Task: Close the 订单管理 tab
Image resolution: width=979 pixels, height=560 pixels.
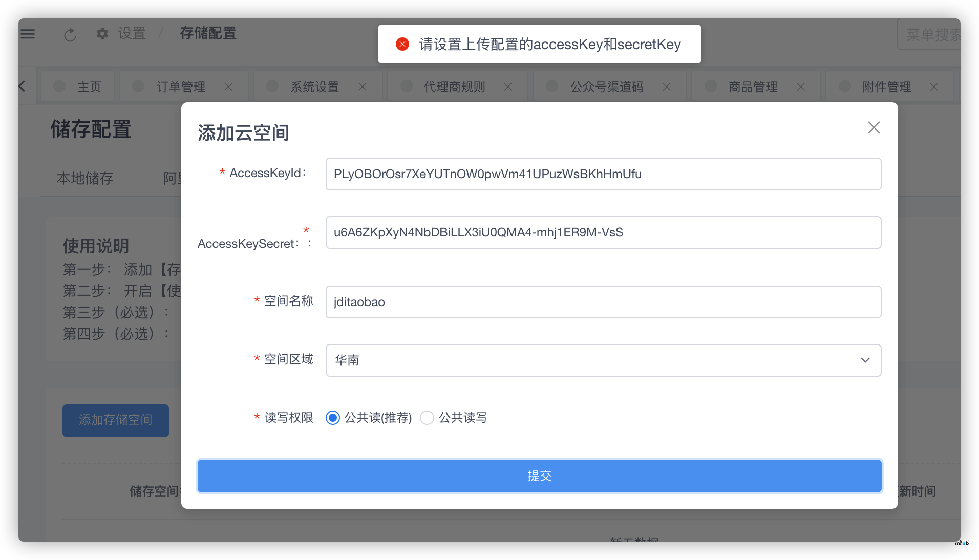Action: point(228,87)
